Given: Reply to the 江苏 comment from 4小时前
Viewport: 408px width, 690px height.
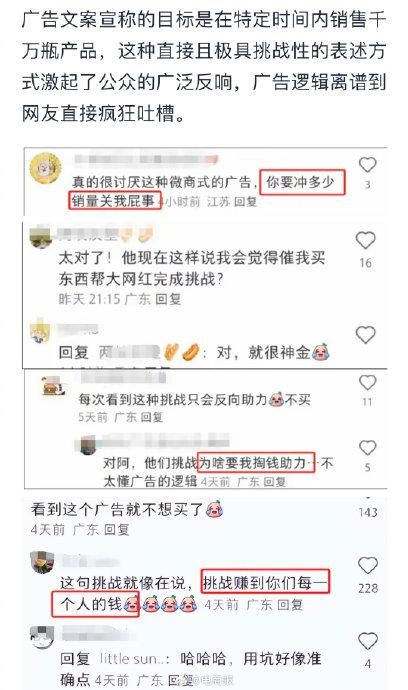Looking at the screenshot, I should (x=245, y=202).
